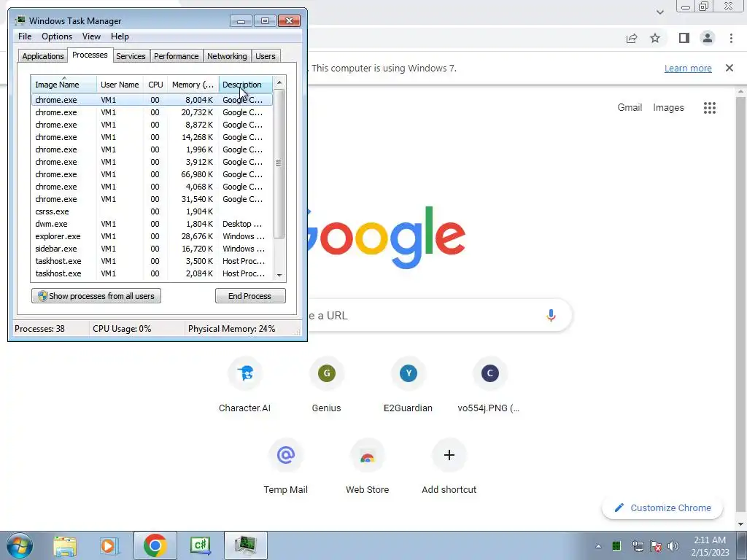The width and height of the screenshot is (747, 560).
Task: Open the Temp Mail shortcut
Action: 286,467
